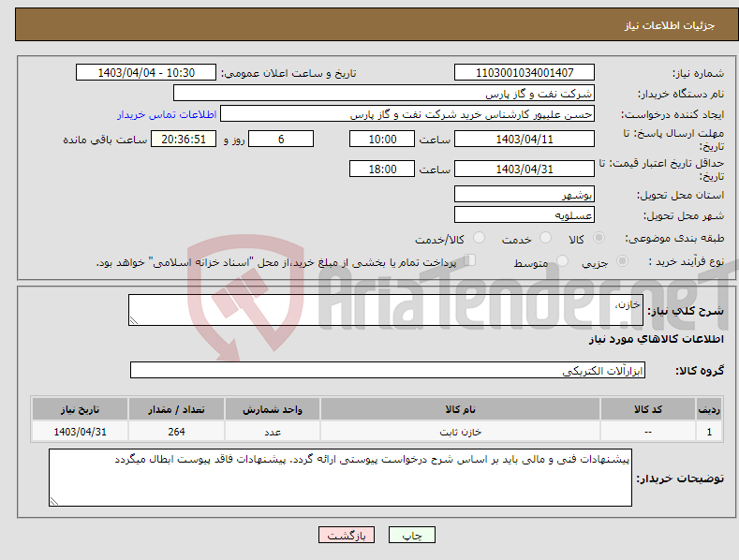Image resolution: width=739 pixels, height=560 pixels.
Task: Click the response deadline date 1403/04/11
Action: click(x=525, y=139)
